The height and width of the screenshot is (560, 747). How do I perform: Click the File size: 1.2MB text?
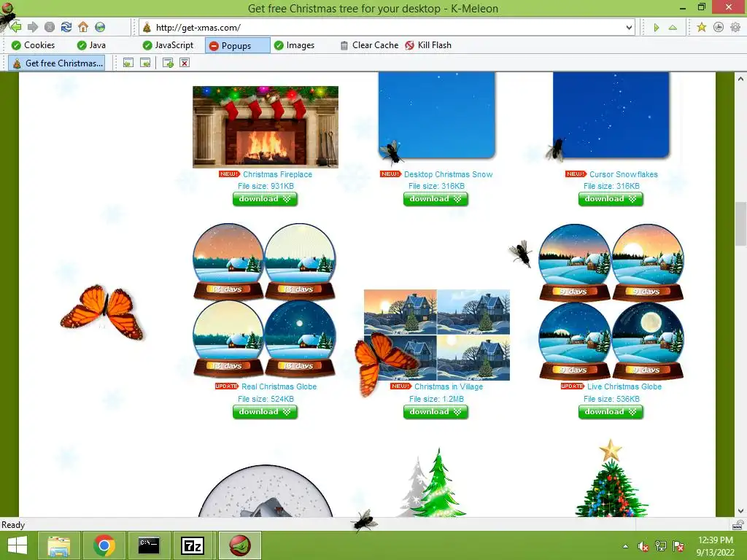[436, 399]
